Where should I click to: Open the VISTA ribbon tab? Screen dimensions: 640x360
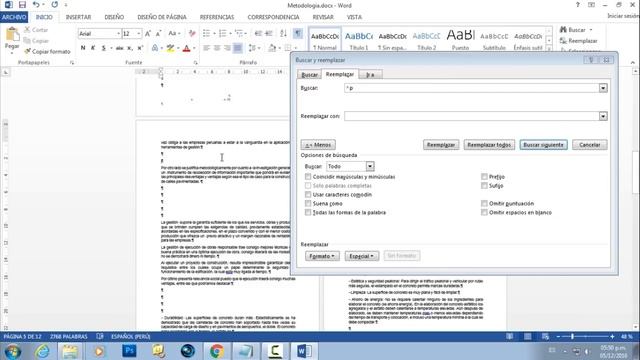(354, 17)
